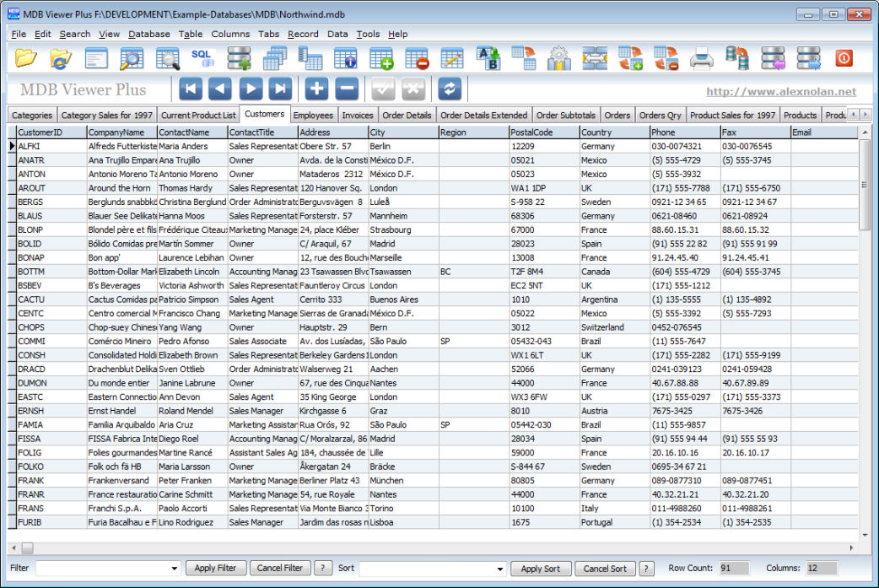The width and height of the screenshot is (879, 588).
Task: Refresh the record view
Action: point(448,88)
